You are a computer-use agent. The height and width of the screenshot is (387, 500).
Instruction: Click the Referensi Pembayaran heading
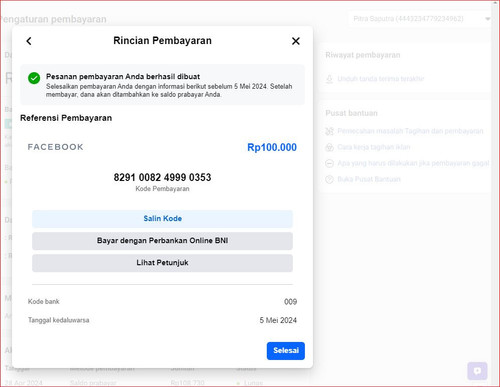click(66, 118)
